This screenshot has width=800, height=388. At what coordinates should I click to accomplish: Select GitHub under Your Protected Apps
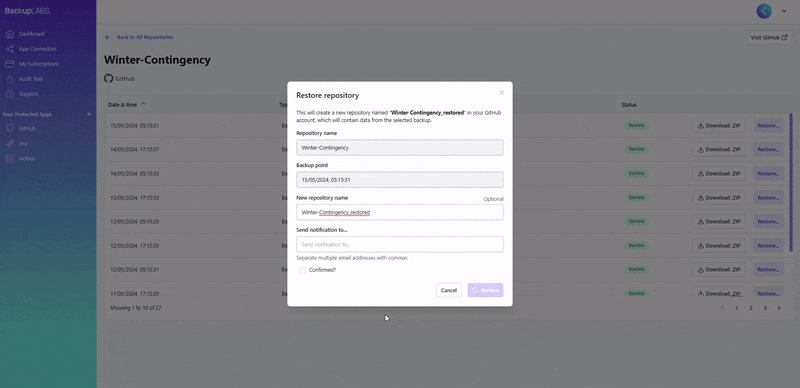click(x=27, y=129)
